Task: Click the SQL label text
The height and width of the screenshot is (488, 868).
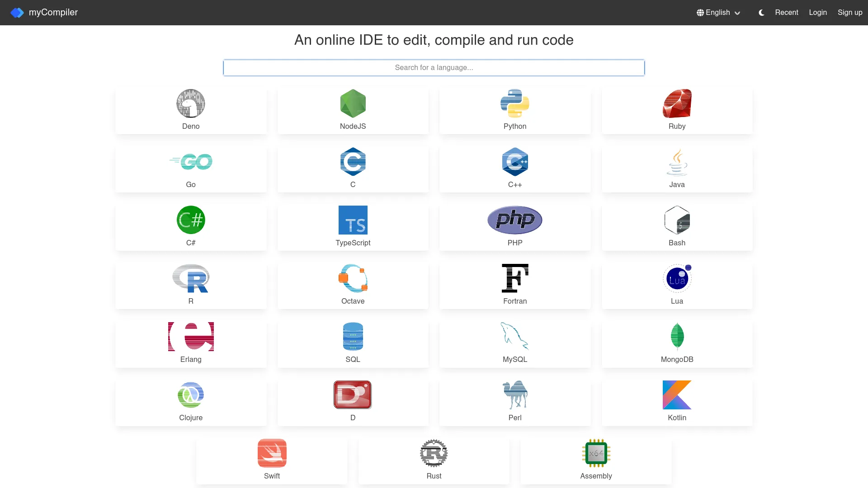Action: coord(353,360)
